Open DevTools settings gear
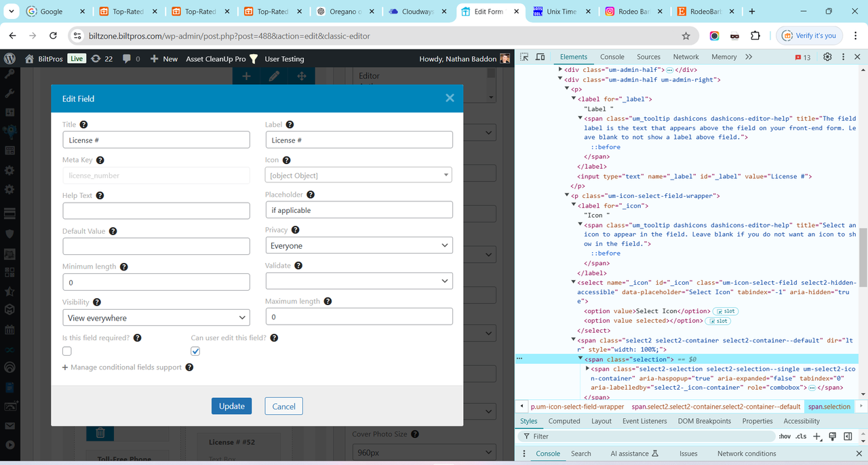 [827, 57]
